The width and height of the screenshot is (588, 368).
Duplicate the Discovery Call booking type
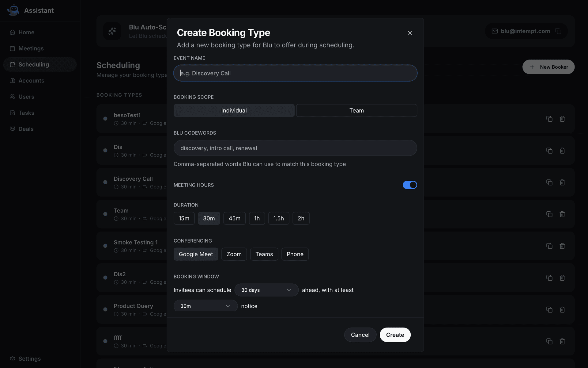549,182
